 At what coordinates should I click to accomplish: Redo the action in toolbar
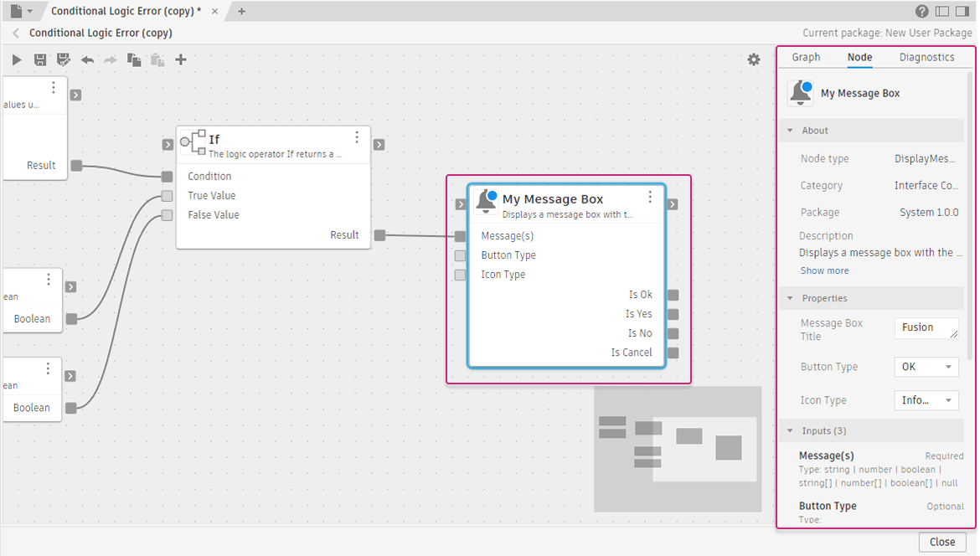(x=110, y=60)
